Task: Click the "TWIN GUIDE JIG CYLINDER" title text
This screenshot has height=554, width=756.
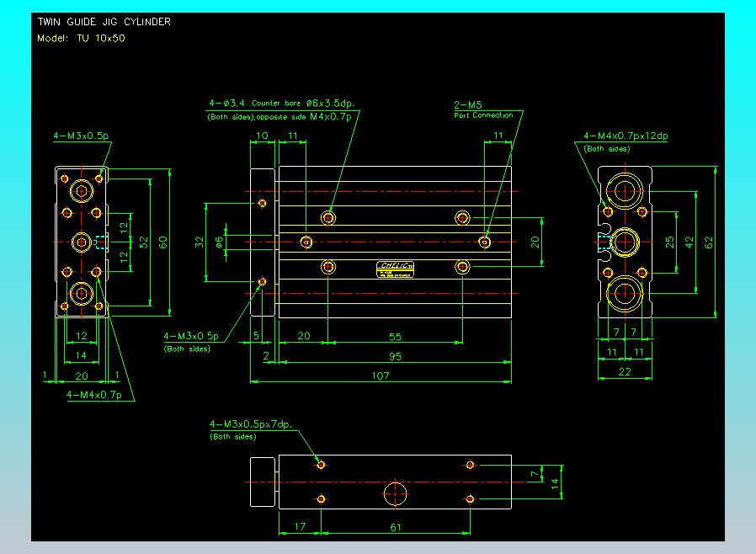Action: point(104,22)
